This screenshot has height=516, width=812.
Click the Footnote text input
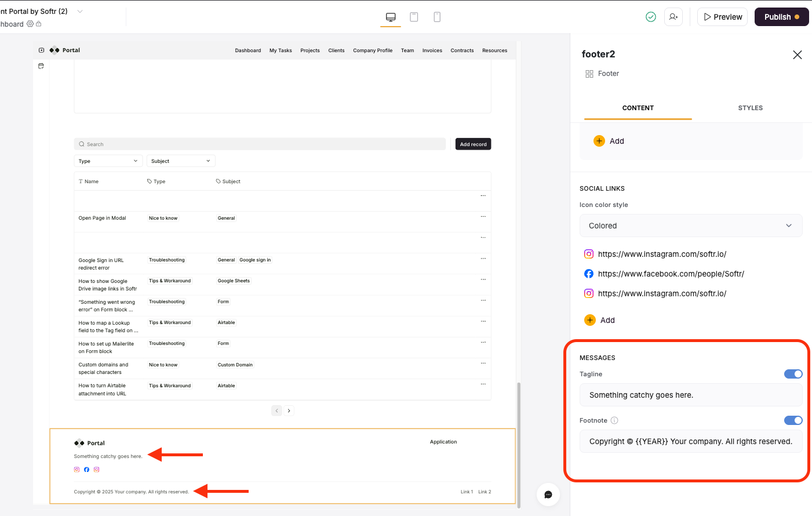(x=691, y=441)
